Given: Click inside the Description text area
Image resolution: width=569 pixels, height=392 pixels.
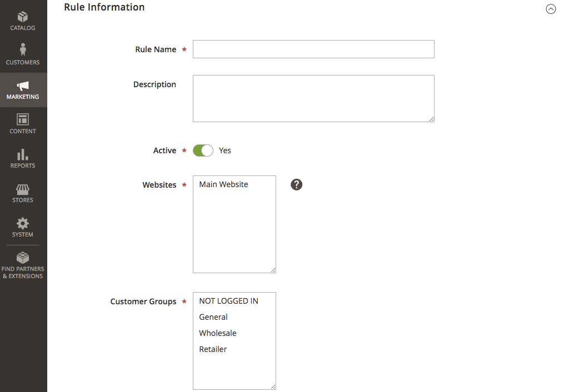Looking at the screenshot, I should 313,99.
